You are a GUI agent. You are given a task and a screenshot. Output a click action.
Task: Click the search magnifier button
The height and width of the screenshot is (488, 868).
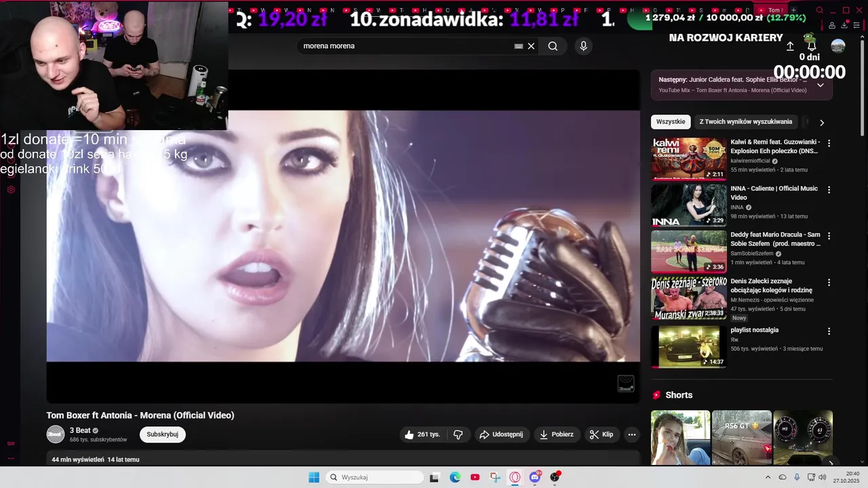[x=553, y=46]
